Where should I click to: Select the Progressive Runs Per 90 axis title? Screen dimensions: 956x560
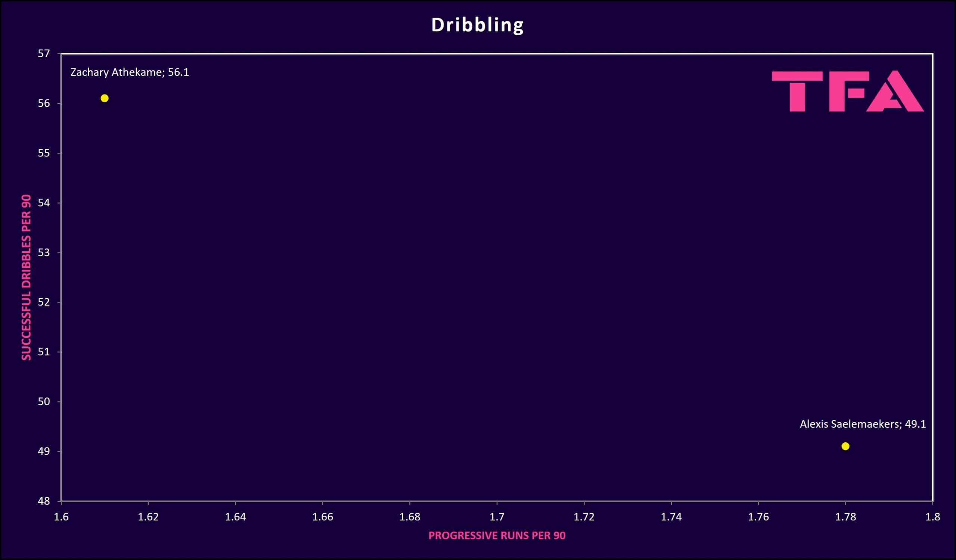point(497,535)
